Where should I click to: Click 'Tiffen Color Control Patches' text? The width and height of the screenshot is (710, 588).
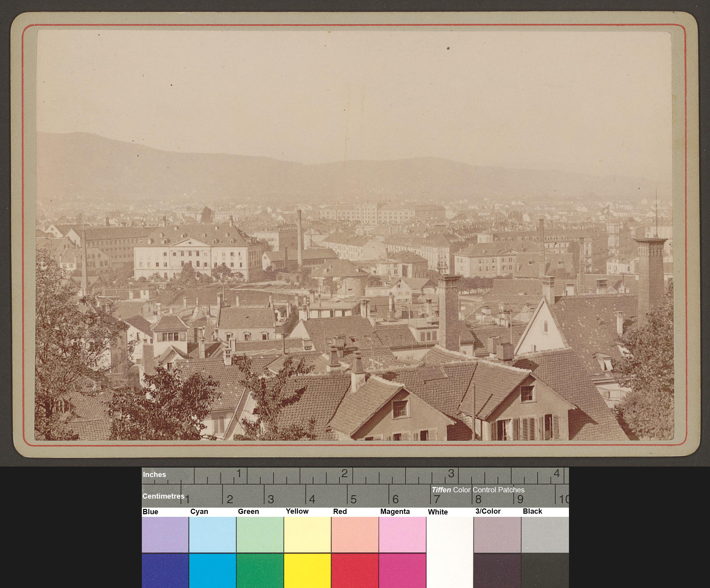(x=478, y=490)
